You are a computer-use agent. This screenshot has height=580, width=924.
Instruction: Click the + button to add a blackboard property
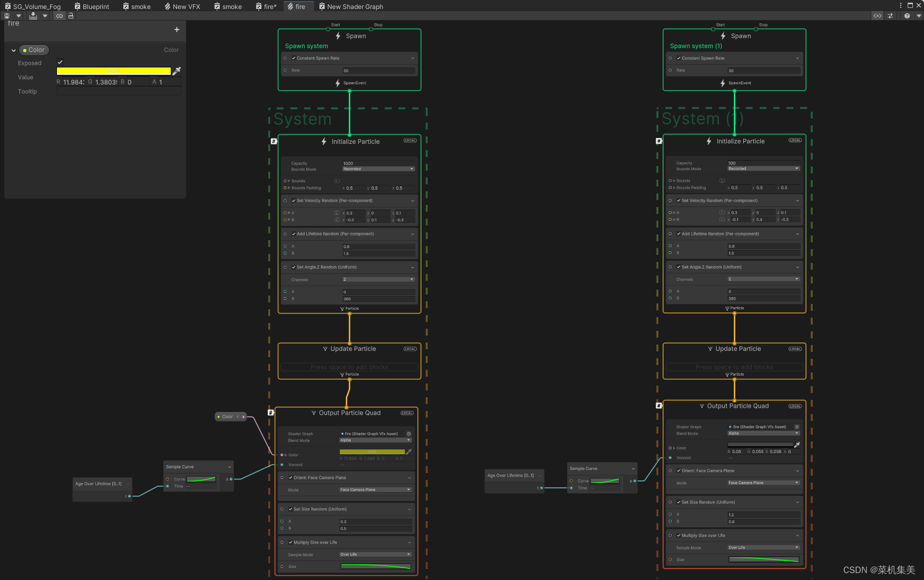(177, 30)
